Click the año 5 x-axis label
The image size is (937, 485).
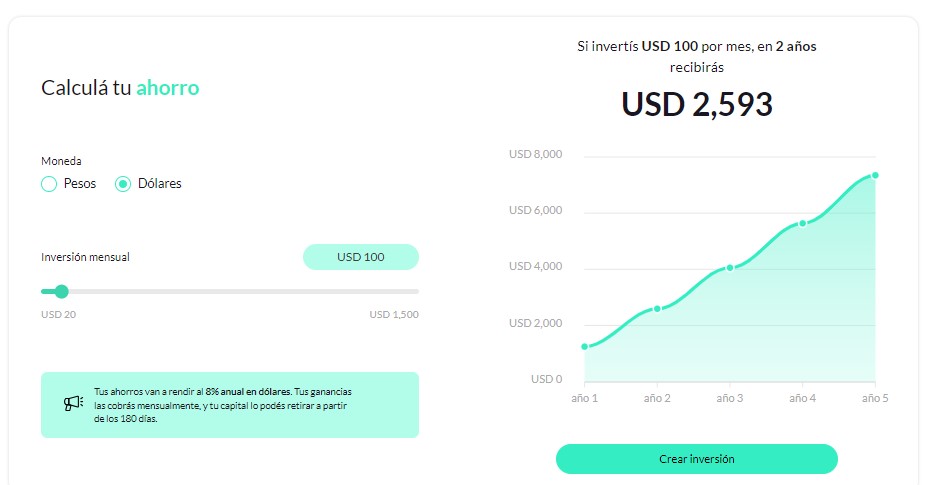[x=874, y=398]
